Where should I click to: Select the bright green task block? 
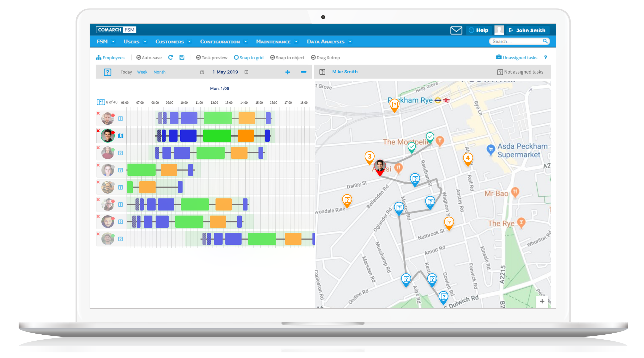[217, 136]
